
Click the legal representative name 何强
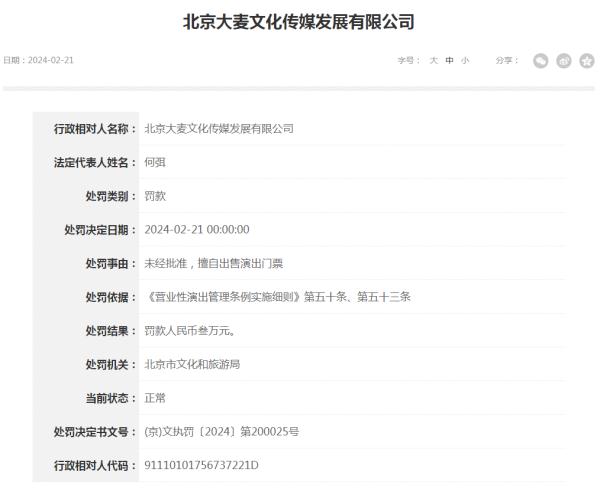click(x=155, y=162)
